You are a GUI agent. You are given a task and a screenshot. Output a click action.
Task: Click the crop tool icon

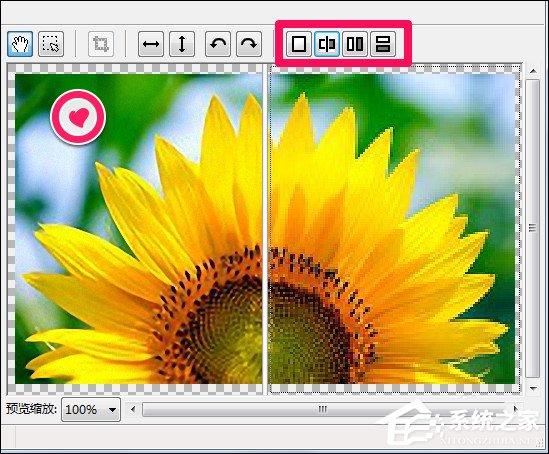(101, 44)
